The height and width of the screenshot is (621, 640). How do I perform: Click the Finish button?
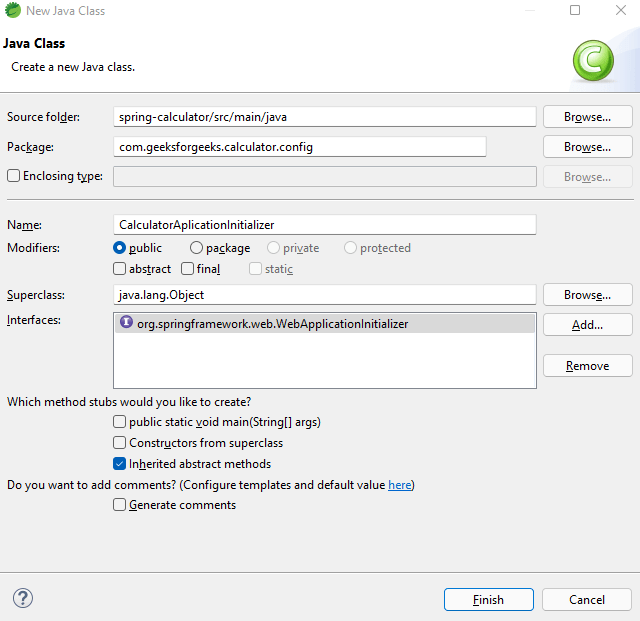click(488, 600)
